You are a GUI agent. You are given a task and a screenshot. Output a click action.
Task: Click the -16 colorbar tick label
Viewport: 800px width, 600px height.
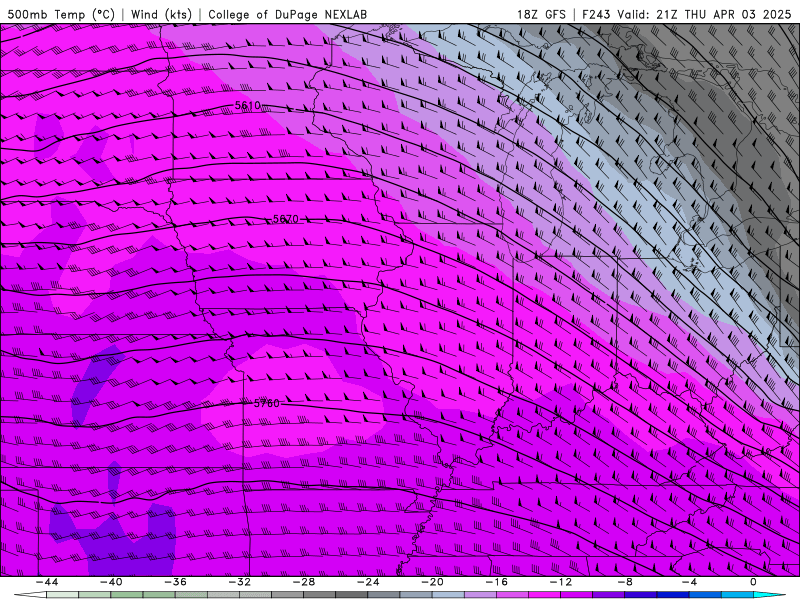tap(497, 582)
